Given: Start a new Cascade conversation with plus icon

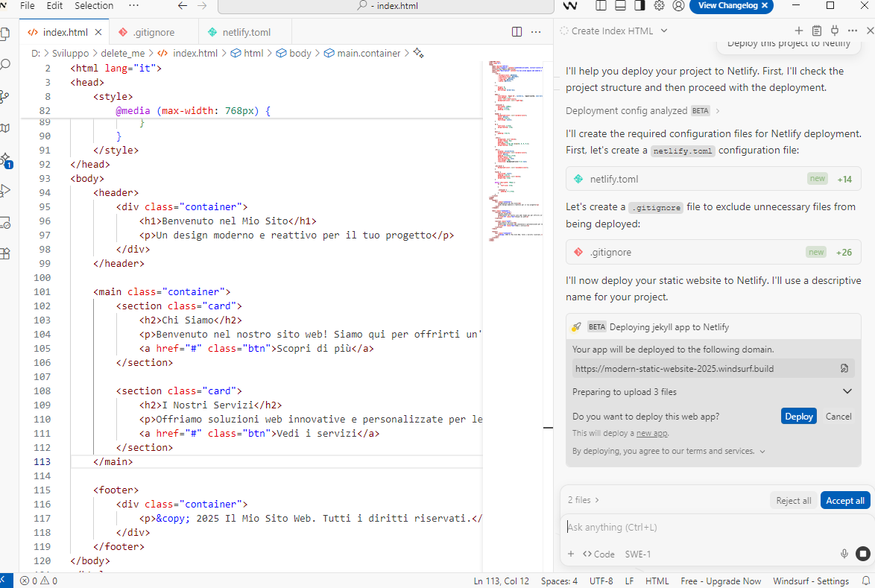Looking at the screenshot, I should click(x=798, y=31).
